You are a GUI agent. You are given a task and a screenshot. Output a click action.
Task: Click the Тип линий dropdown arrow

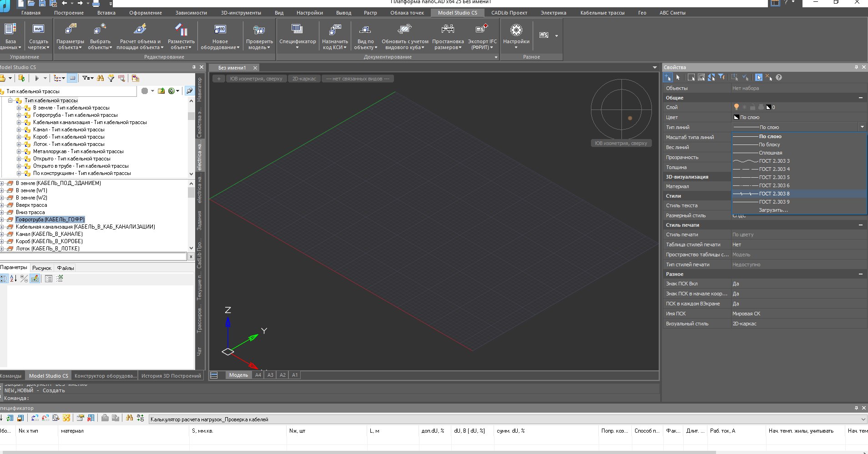pos(862,127)
